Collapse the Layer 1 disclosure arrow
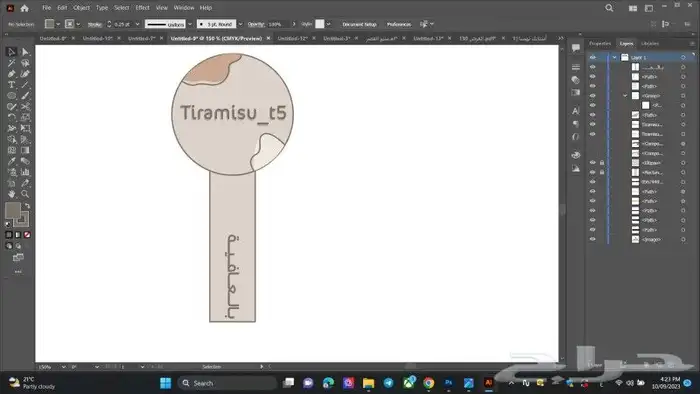Viewport: 700px width, 394px height. coord(615,58)
